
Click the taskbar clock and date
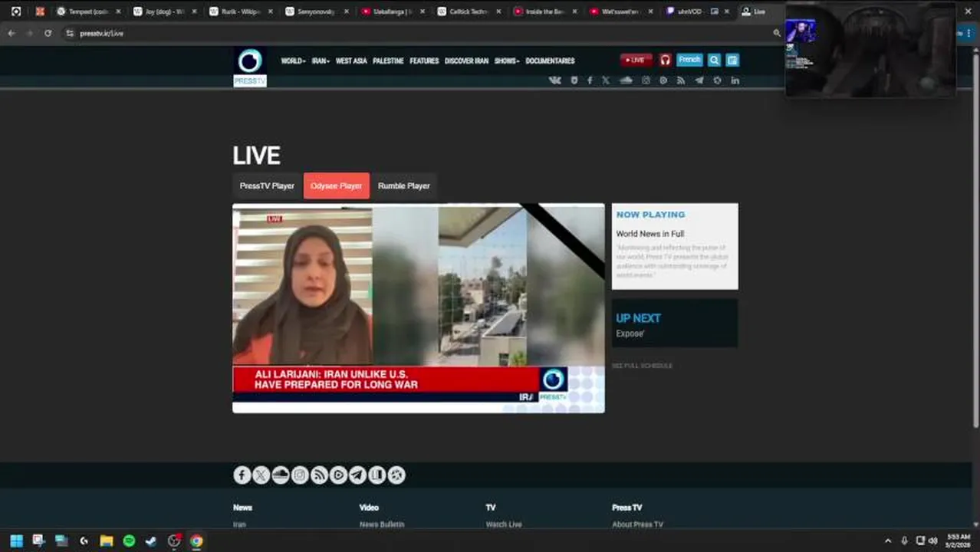pyautogui.click(x=959, y=540)
